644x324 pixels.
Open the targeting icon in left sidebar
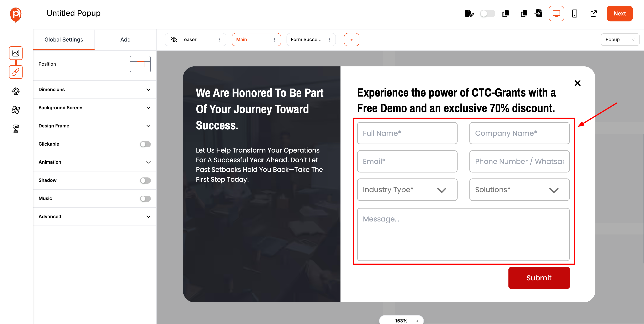(x=16, y=91)
